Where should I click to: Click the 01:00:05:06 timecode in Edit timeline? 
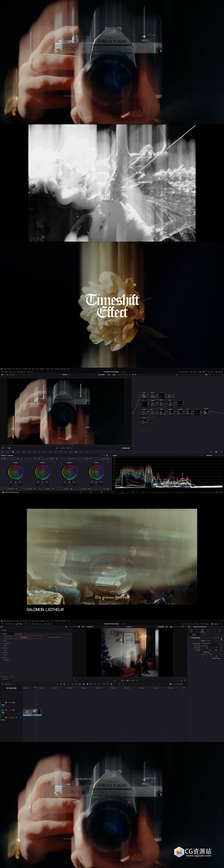tap(11, 688)
